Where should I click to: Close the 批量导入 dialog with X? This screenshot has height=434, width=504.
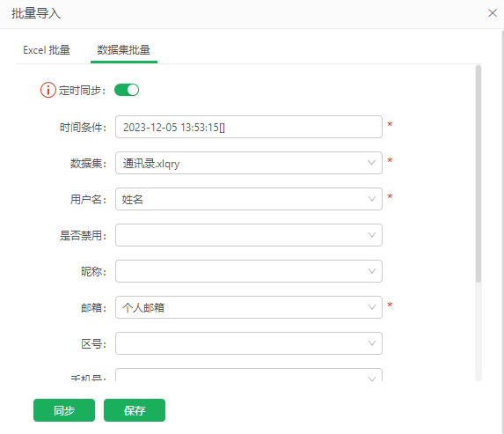(492, 13)
